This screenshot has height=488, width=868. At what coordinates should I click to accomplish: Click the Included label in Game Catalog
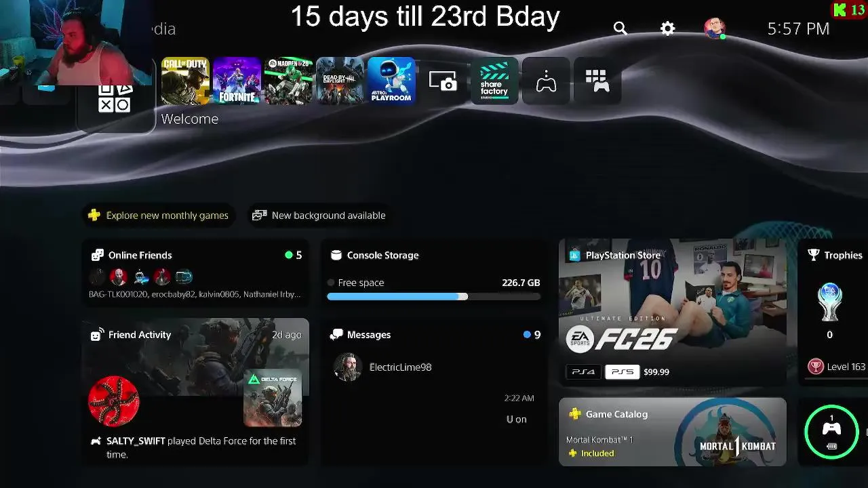click(x=597, y=453)
